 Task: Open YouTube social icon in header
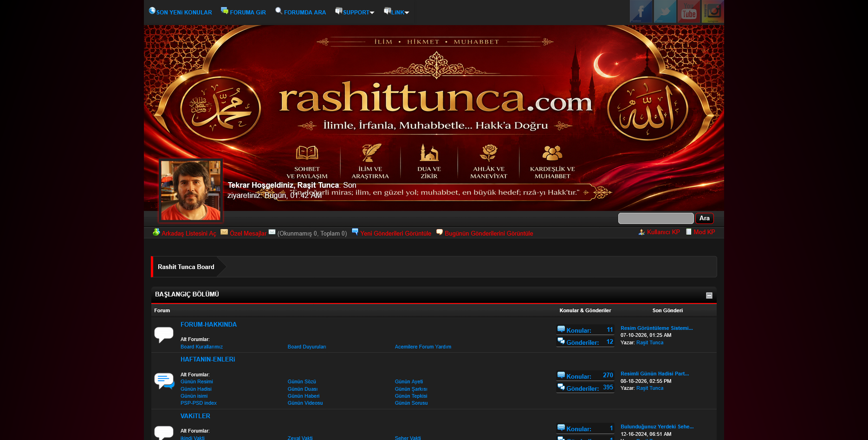point(689,12)
